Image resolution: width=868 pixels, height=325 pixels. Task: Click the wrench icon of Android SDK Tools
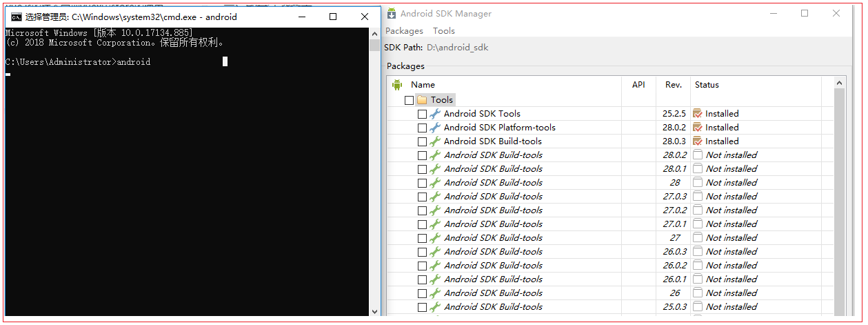pos(435,114)
